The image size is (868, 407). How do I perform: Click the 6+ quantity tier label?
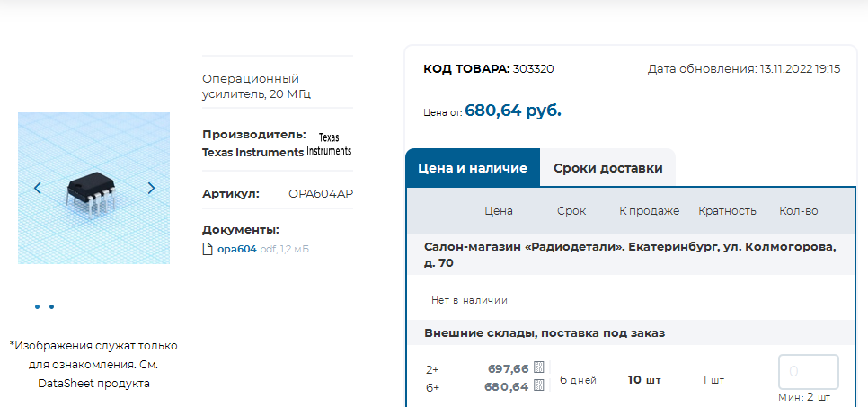pyautogui.click(x=432, y=387)
